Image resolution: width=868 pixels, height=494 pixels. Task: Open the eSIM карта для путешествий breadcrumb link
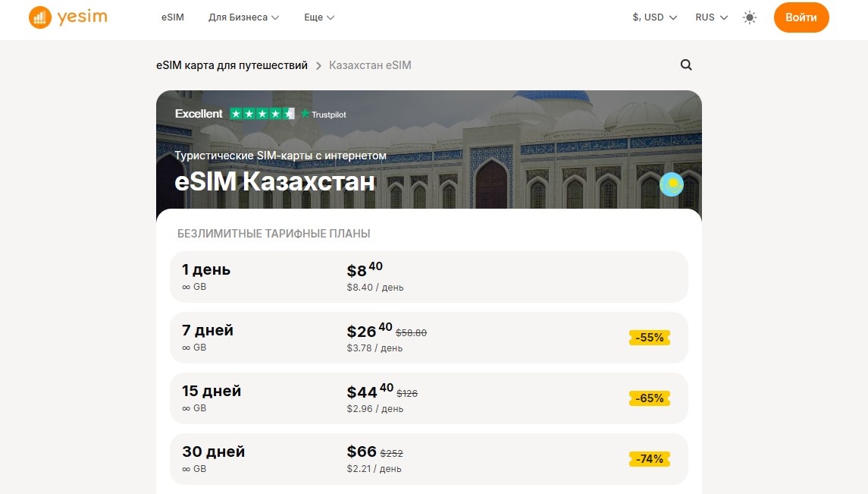pyautogui.click(x=231, y=65)
